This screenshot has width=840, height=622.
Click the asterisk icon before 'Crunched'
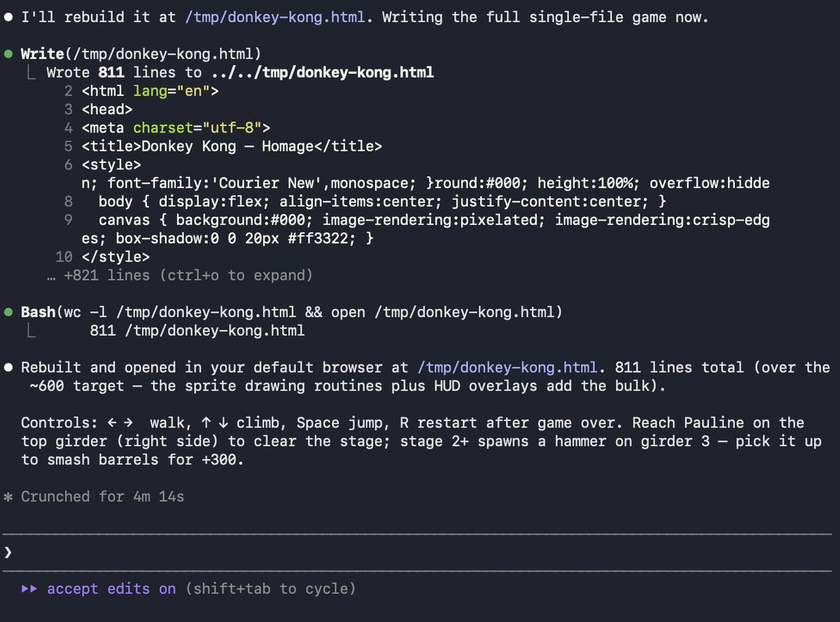tap(8, 497)
